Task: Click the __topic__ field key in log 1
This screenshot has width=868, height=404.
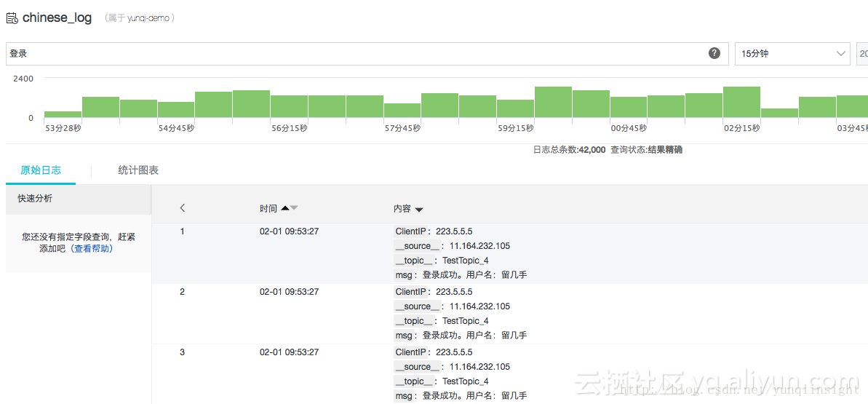Action: pyautogui.click(x=413, y=260)
